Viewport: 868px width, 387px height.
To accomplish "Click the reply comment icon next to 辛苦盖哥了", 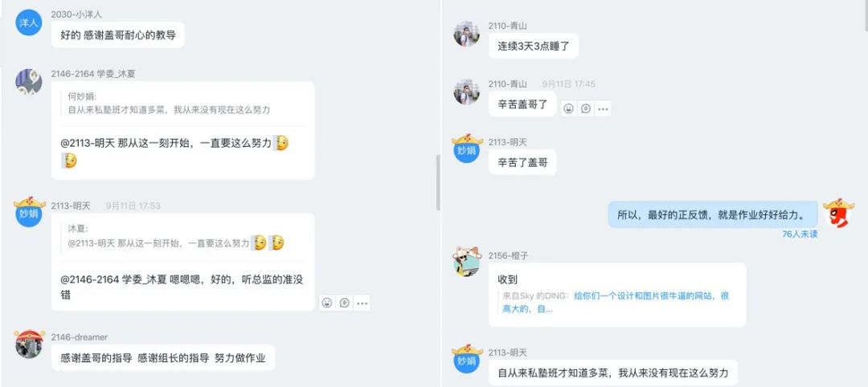I will (586, 108).
